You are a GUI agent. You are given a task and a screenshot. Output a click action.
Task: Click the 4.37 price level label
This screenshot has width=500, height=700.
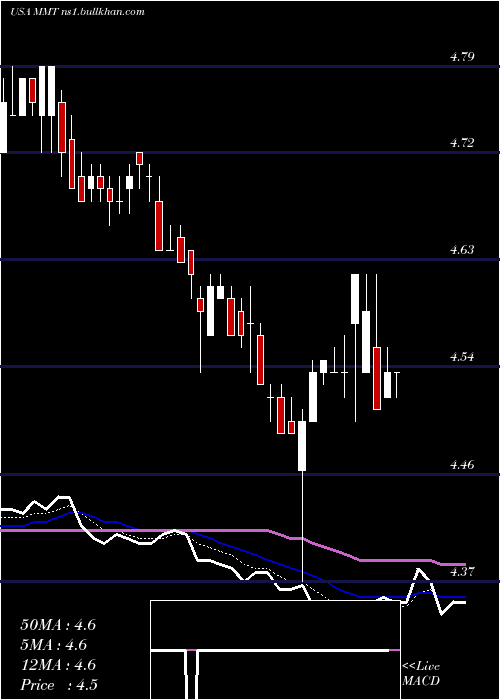point(462,571)
